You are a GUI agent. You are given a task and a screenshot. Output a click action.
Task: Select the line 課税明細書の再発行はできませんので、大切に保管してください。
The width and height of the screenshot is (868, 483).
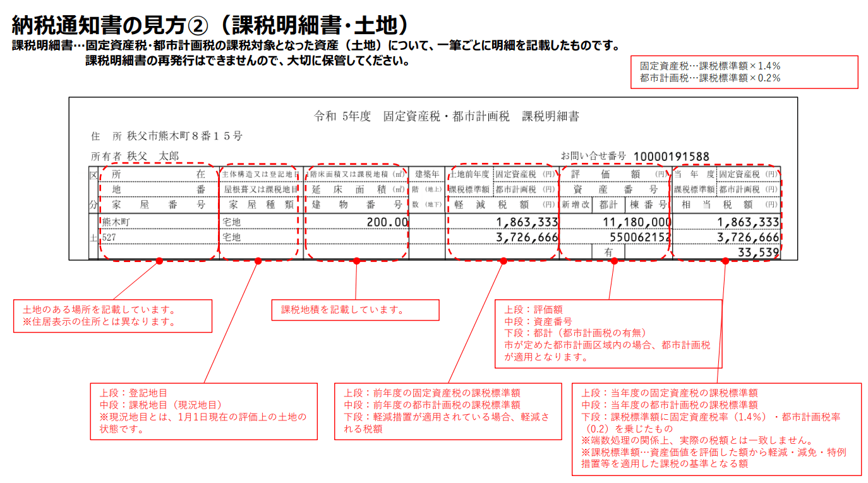coord(248,61)
